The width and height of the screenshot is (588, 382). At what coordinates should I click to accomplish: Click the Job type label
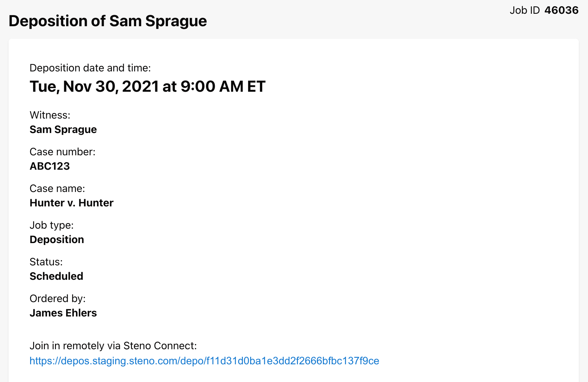pyautogui.click(x=52, y=225)
